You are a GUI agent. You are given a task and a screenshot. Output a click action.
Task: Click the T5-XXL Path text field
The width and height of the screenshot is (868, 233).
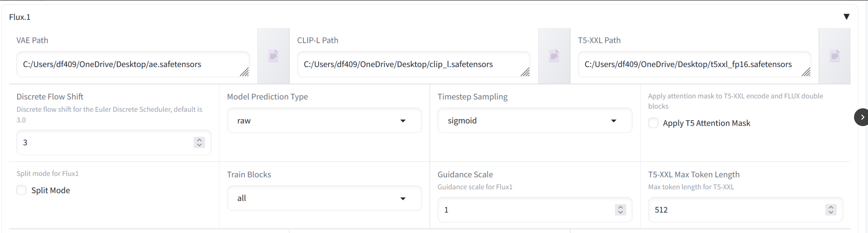coord(689,64)
